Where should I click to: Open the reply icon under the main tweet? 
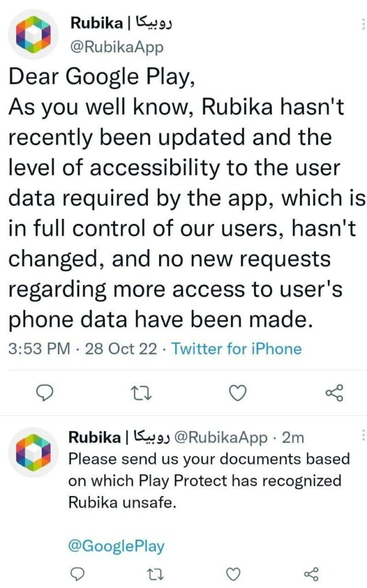click(44, 393)
